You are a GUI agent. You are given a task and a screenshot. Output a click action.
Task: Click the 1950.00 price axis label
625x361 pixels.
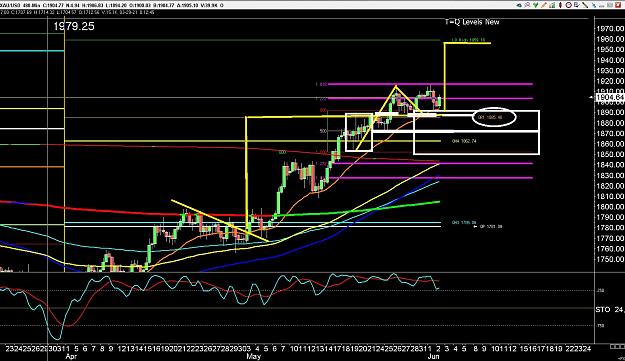pos(610,49)
